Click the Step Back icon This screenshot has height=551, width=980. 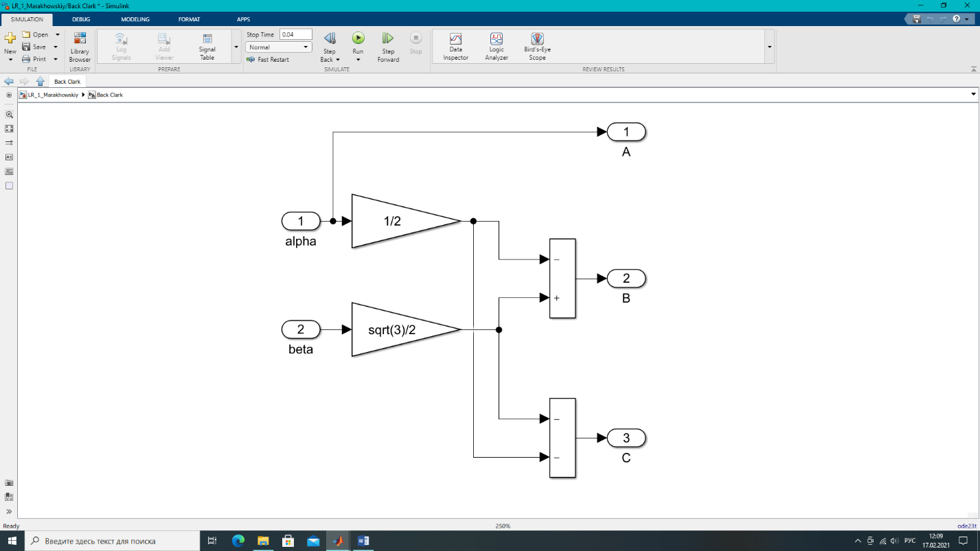tap(330, 38)
